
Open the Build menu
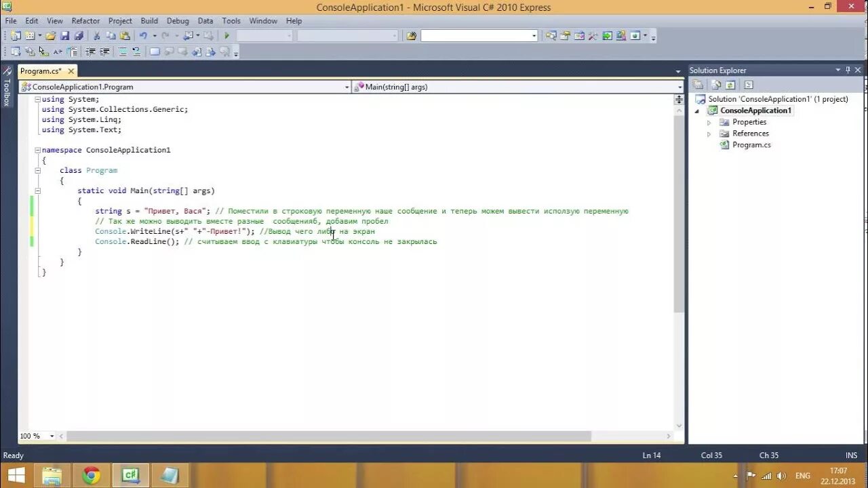pyautogui.click(x=149, y=21)
